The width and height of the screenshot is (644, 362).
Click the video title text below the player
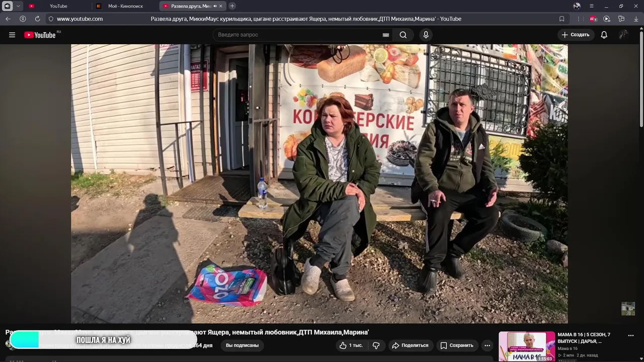click(x=187, y=332)
